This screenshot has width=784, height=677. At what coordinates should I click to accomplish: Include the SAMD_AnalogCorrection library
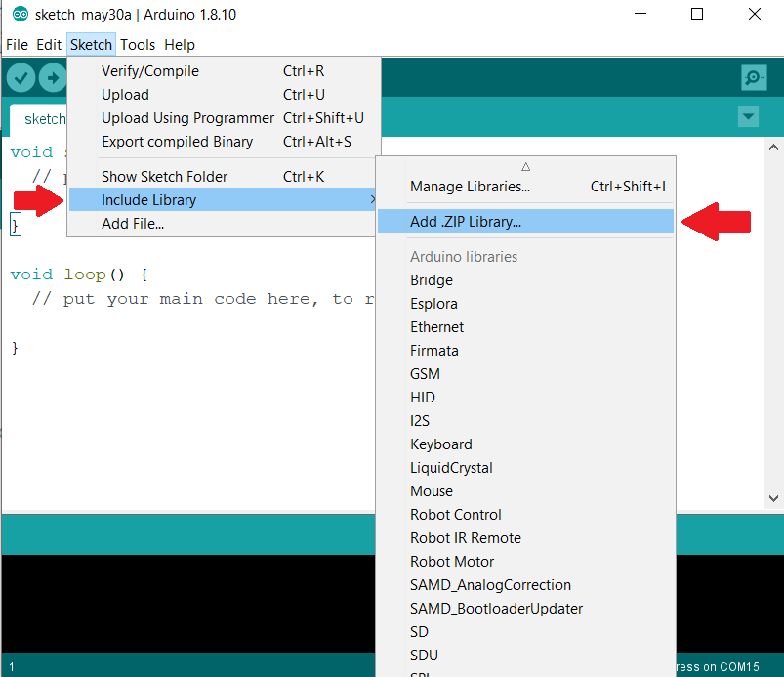[x=525, y=585]
